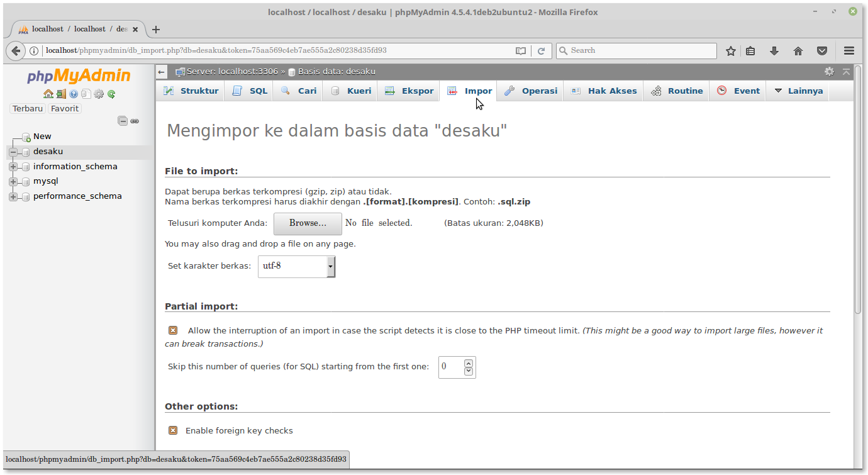
Task: Click the collapse-all icon above the database tree
Action: (123, 121)
